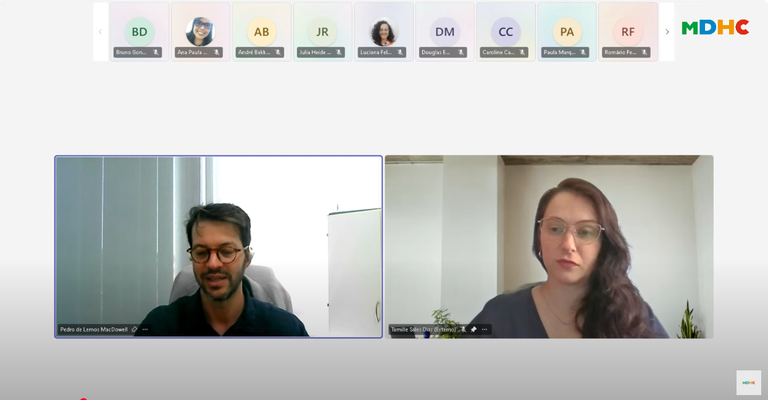
Task: Click muted mic icon on Ana Paula's tile
Action: (217, 52)
